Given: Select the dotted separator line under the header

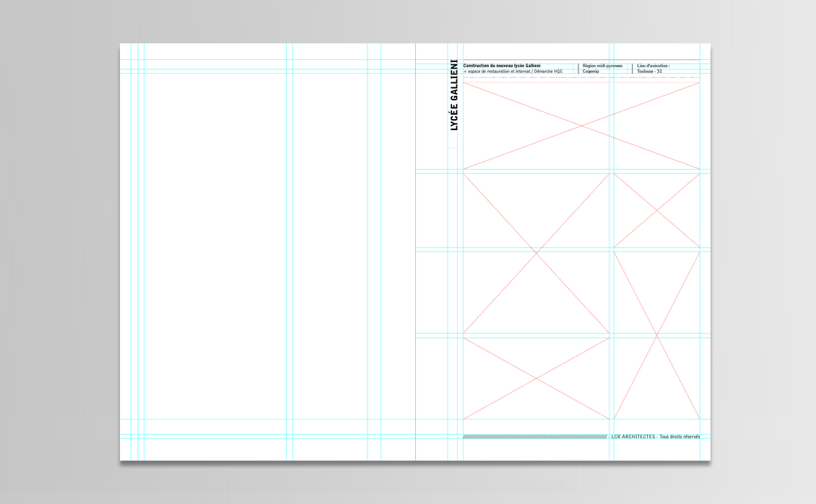Looking at the screenshot, I should [581, 77].
